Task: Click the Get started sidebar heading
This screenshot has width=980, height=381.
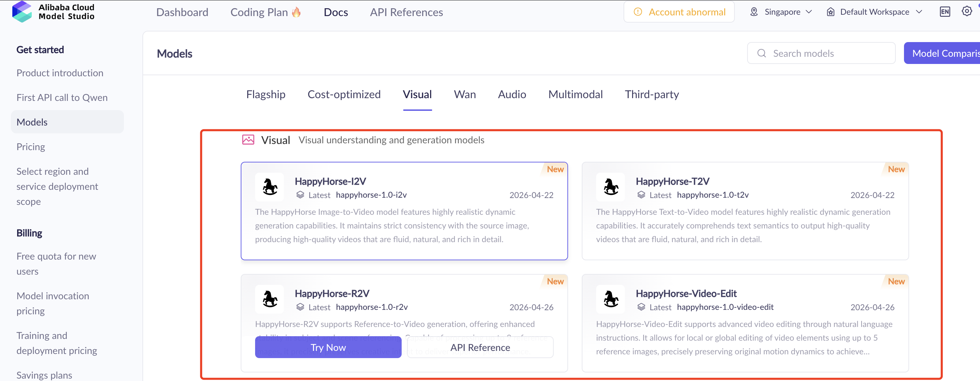Action: [40, 49]
